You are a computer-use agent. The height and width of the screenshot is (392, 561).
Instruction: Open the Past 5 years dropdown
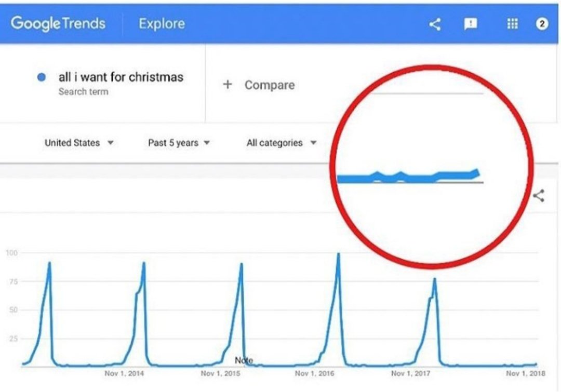click(179, 143)
